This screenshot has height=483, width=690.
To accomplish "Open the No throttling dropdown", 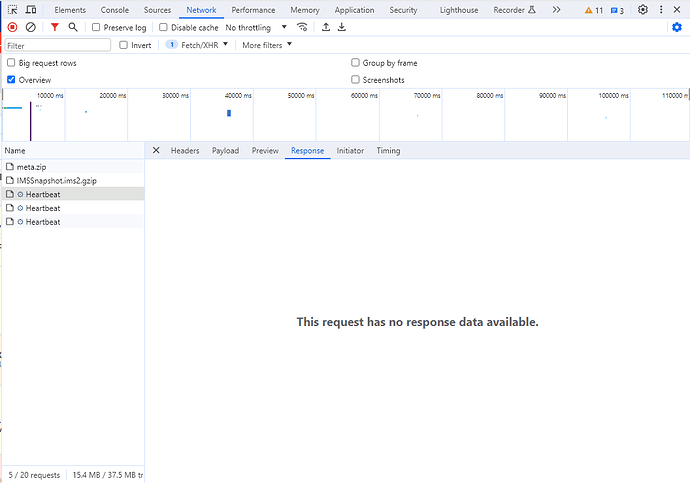I will pos(256,27).
